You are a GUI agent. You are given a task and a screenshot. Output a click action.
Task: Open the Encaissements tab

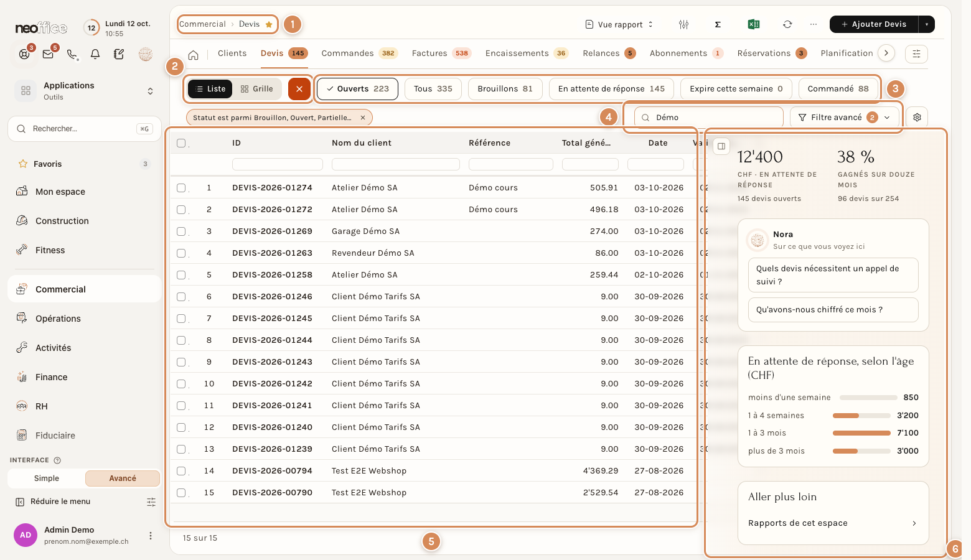pyautogui.click(x=527, y=54)
